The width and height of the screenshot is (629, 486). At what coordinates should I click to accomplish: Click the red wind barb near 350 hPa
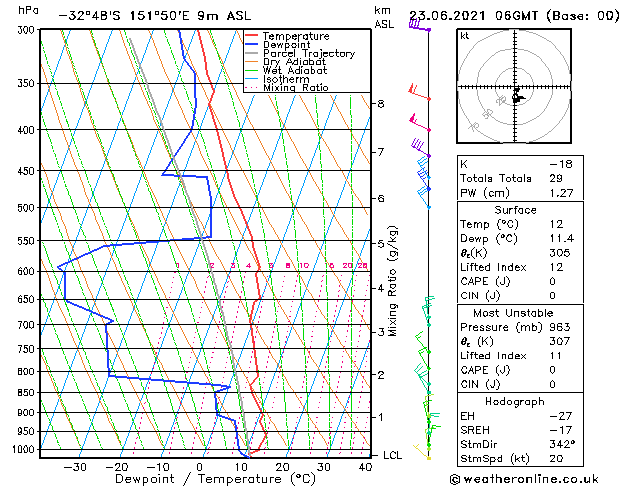click(419, 92)
